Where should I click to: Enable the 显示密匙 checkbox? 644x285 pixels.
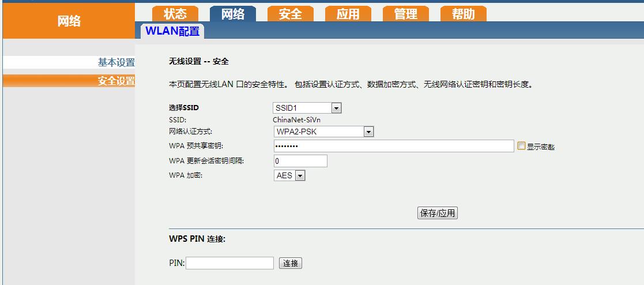click(x=521, y=146)
